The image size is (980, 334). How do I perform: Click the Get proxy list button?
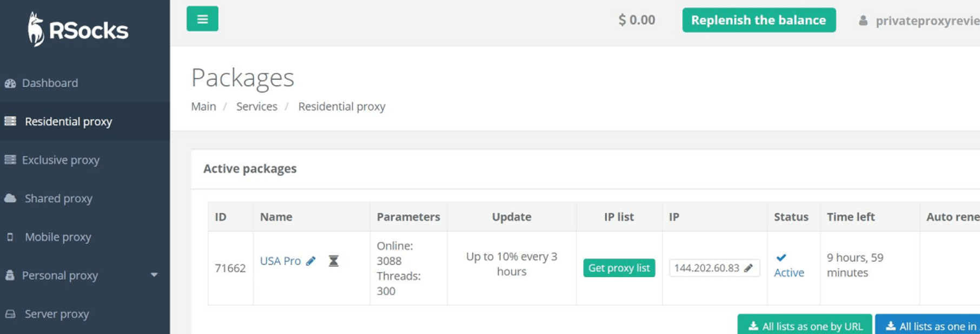(619, 268)
